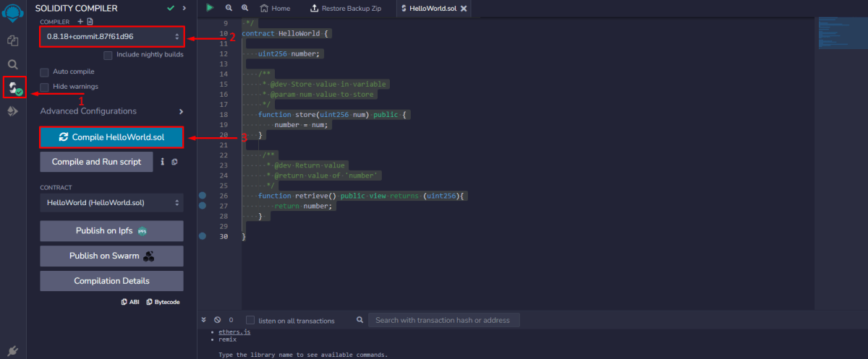Click the SOLIDITY COMPILER panel title
This screenshot has width=868, height=359.
[77, 8]
